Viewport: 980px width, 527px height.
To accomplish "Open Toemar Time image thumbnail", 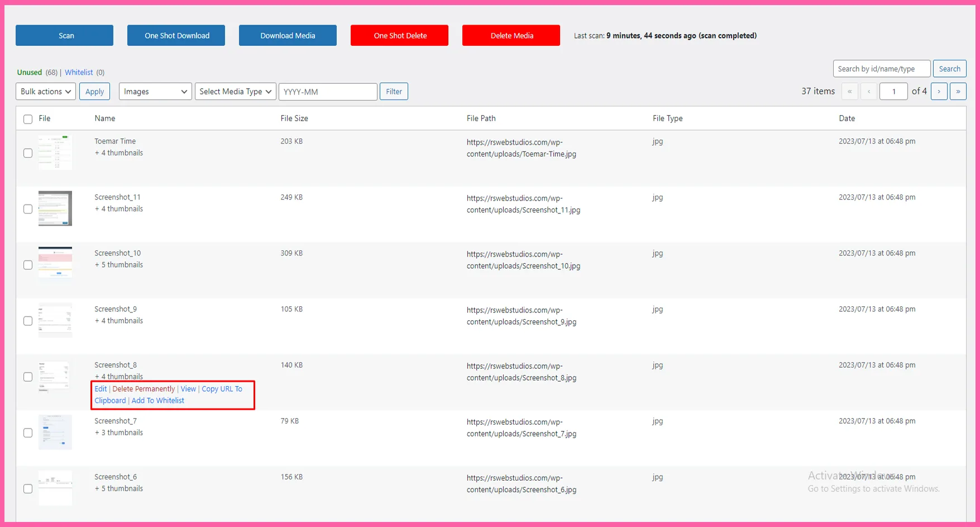I will click(55, 153).
